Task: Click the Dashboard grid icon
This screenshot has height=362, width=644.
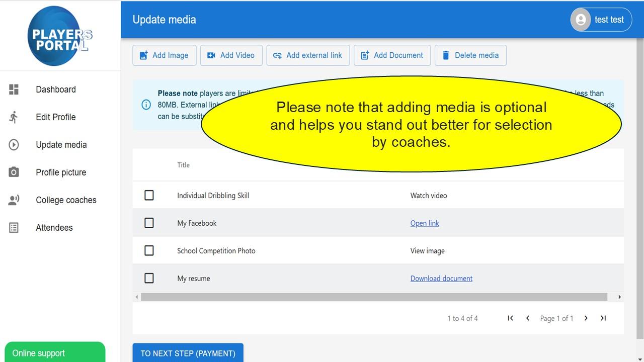Action: (14, 89)
